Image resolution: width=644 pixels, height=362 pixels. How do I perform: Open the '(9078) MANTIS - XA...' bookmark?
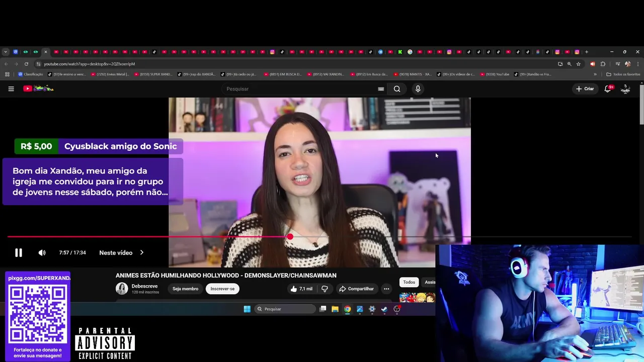click(413, 74)
